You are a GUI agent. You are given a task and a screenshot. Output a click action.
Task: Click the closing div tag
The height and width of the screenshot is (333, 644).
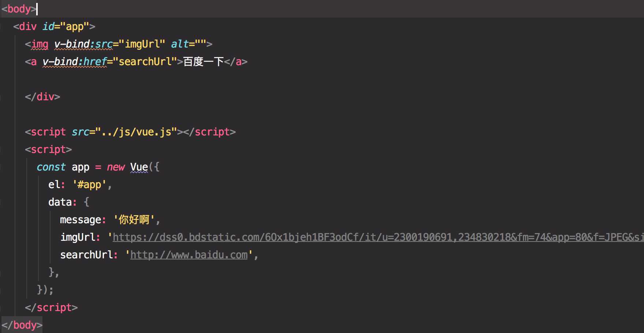point(42,97)
